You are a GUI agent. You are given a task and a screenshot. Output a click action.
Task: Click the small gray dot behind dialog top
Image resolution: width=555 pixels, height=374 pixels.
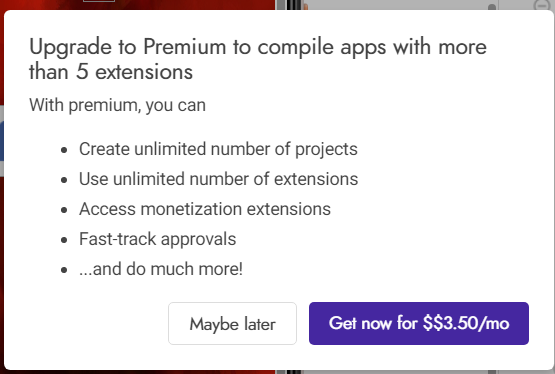[x=492, y=7]
